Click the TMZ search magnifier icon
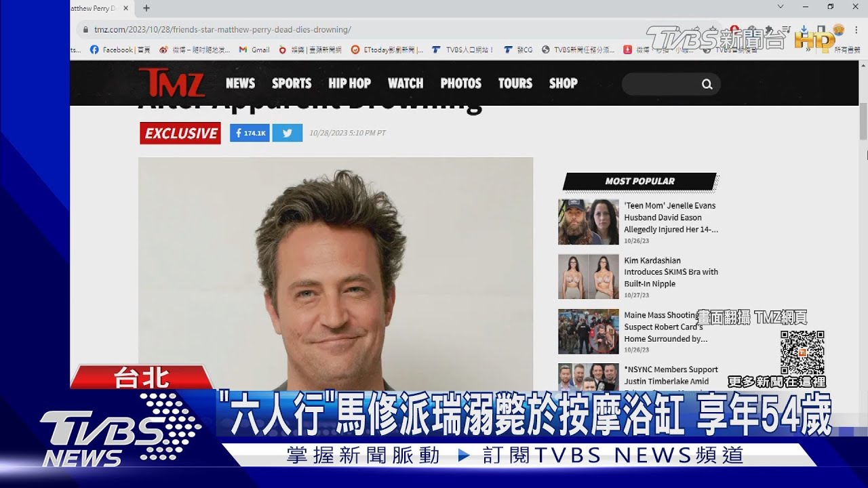The image size is (868, 488). [707, 84]
